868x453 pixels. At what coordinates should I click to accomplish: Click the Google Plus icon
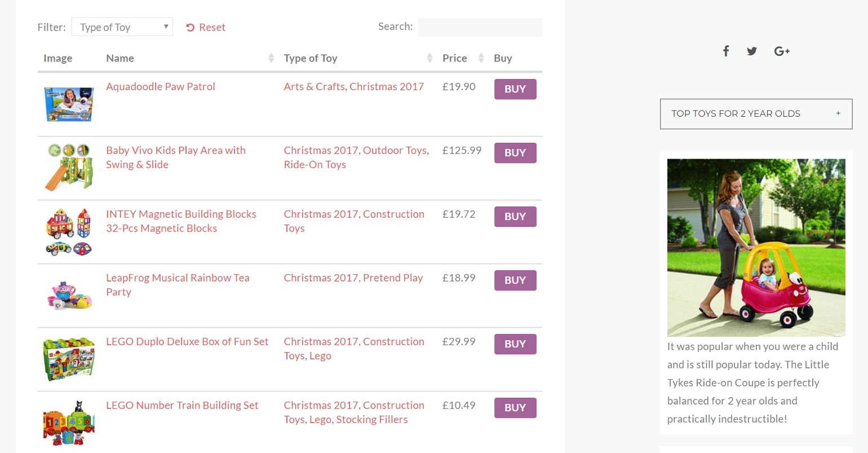tap(781, 51)
